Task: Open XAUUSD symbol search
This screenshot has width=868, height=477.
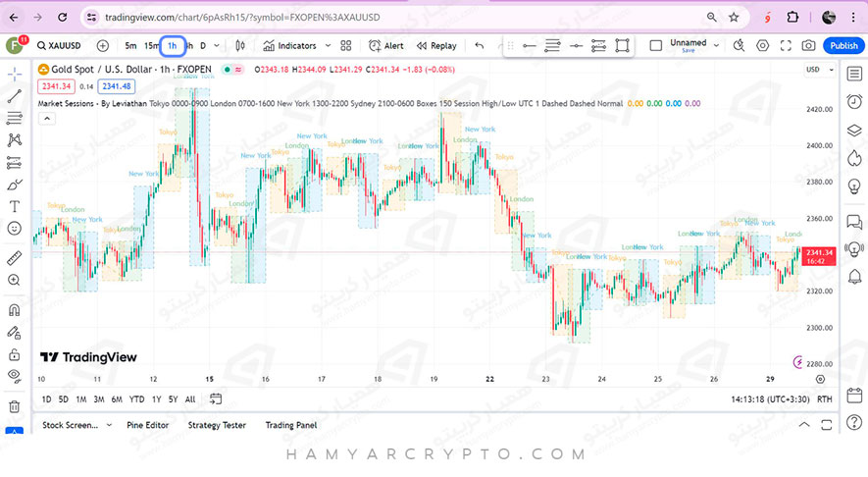Action: pos(59,45)
